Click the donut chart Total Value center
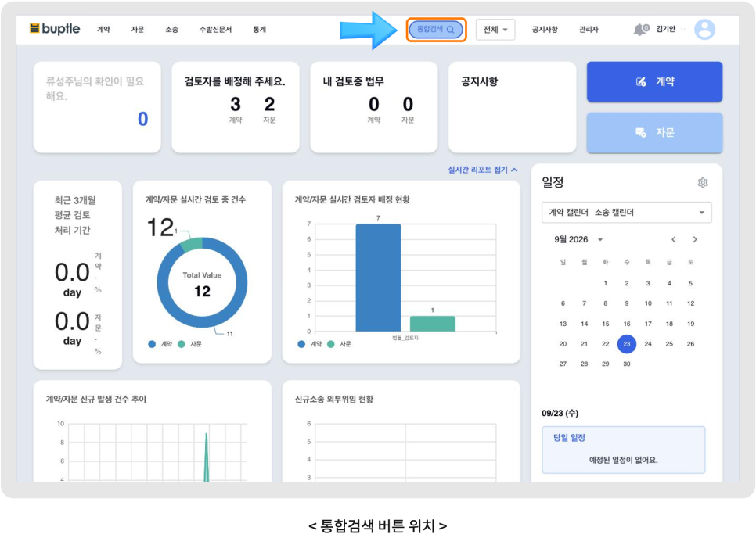 [x=202, y=284]
